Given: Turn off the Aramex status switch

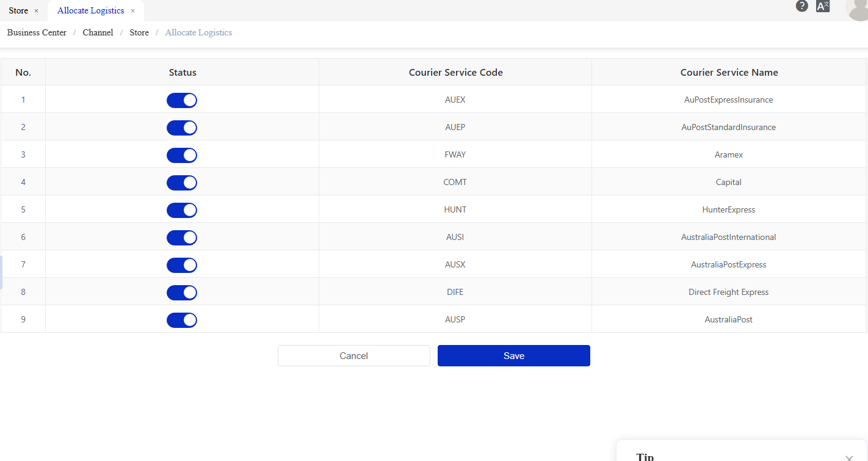Looking at the screenshot, I should tap(182, 155).
